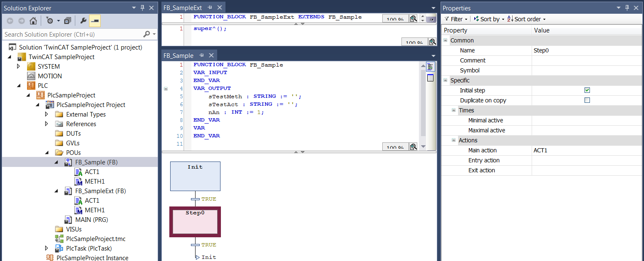Open the Sort order dropdown
The height and width of the screenshot is (261, 644).
click(x=526, y=19)
